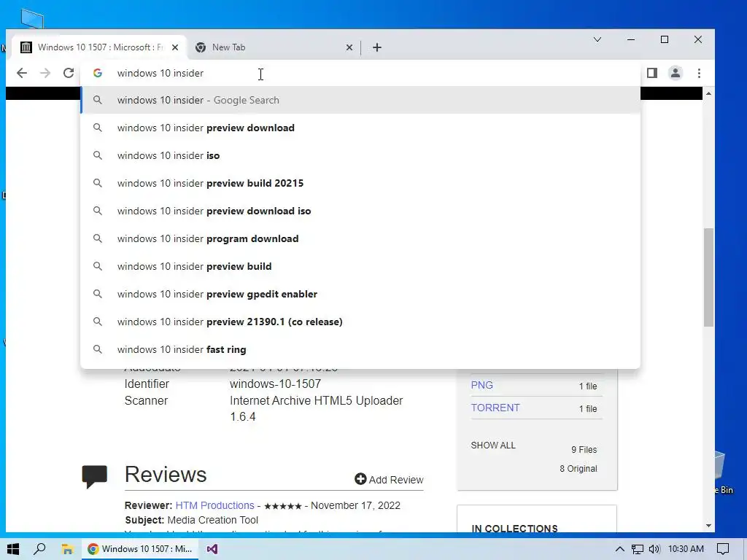Select suggestion 'windows 10 insider - Google Search'
The image size is (747, 560).
point(360,100)
